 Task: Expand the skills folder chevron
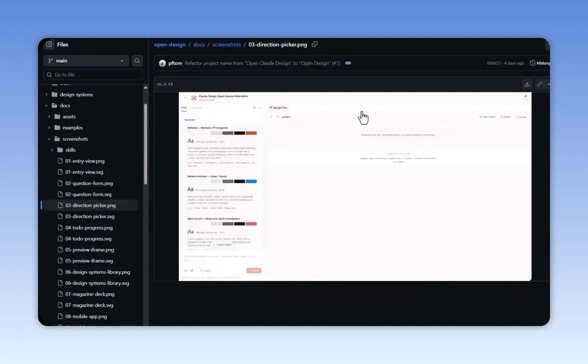(52, 150)
